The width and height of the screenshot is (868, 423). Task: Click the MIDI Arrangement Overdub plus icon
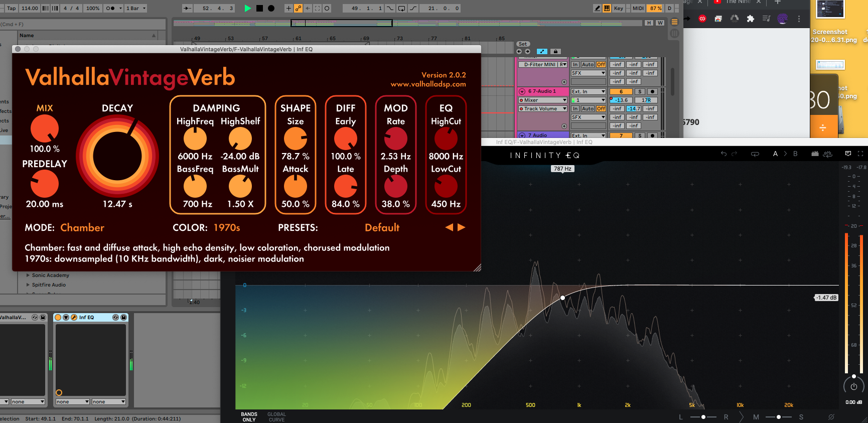point(288,8)
